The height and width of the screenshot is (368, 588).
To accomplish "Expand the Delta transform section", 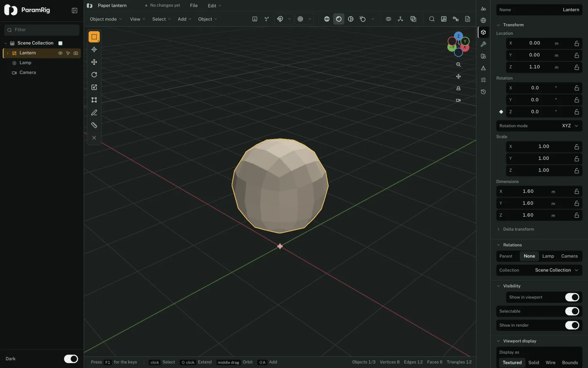I will [515, 229].
